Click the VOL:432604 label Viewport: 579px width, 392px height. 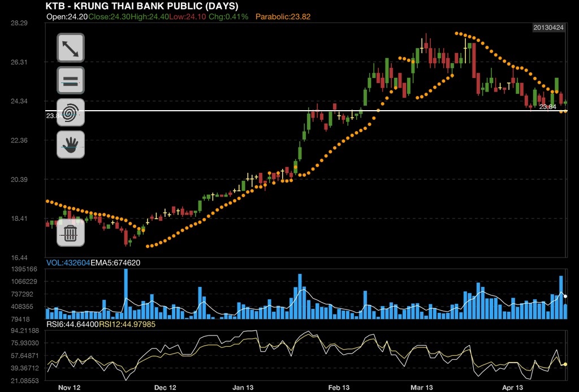tap(68, 263)
